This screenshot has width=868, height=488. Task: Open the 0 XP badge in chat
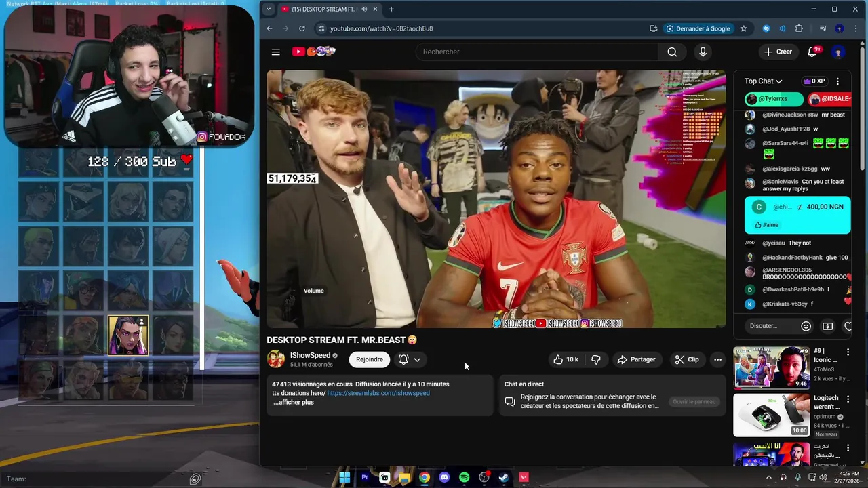814,81
